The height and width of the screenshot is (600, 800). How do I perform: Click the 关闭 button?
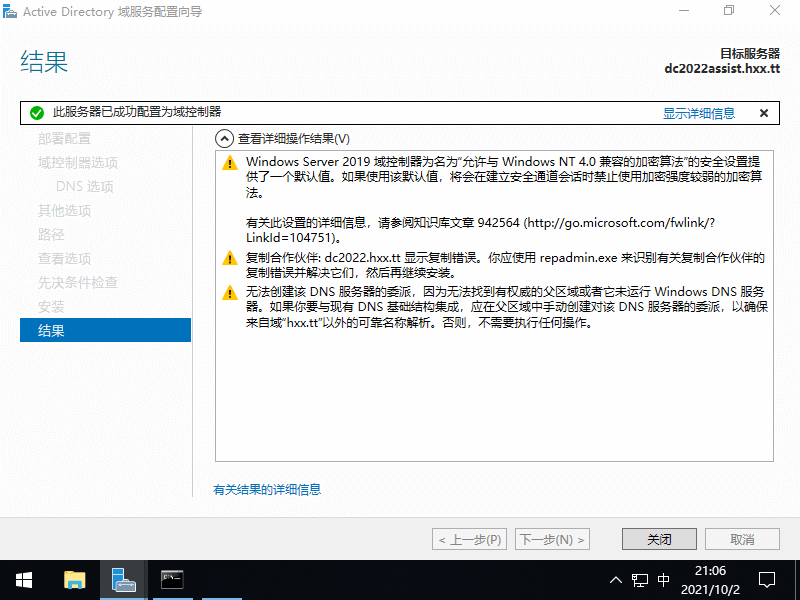659,539
